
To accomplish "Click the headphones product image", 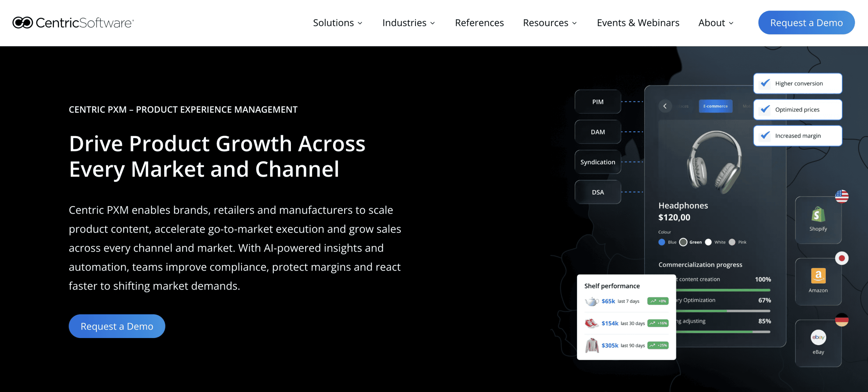I will [x=714, y=162].
